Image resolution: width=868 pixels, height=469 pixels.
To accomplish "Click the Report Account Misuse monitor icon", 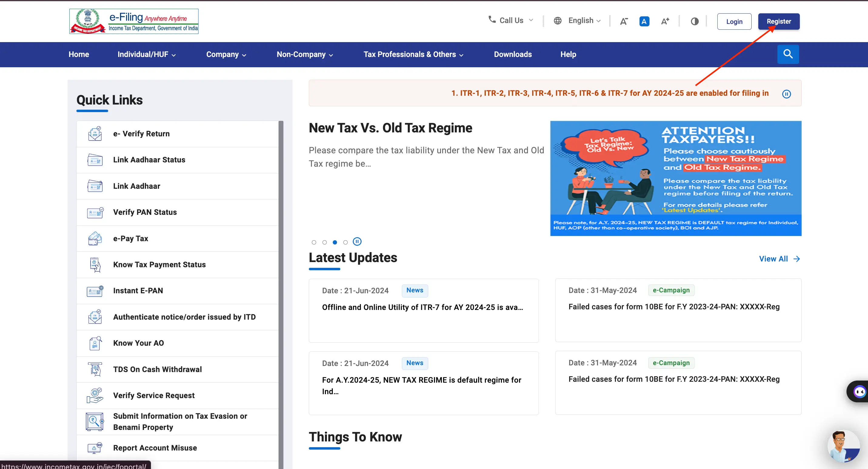I will [x=95, y=448].
